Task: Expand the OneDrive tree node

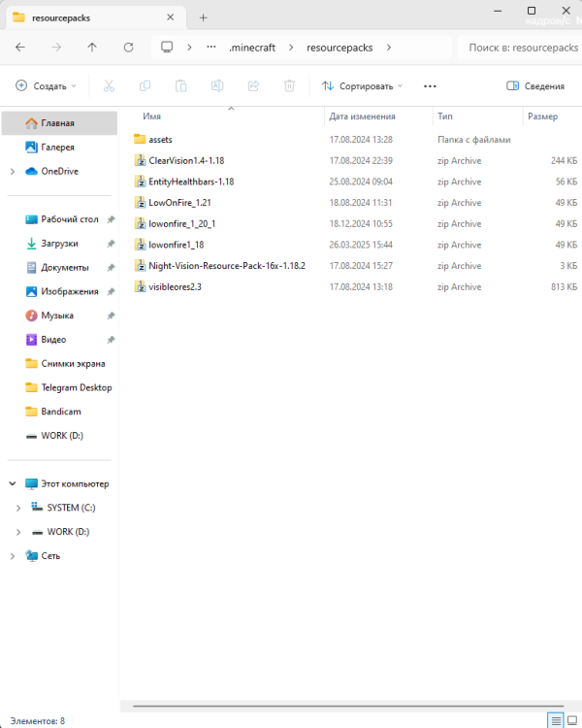Action: (13, 171)
